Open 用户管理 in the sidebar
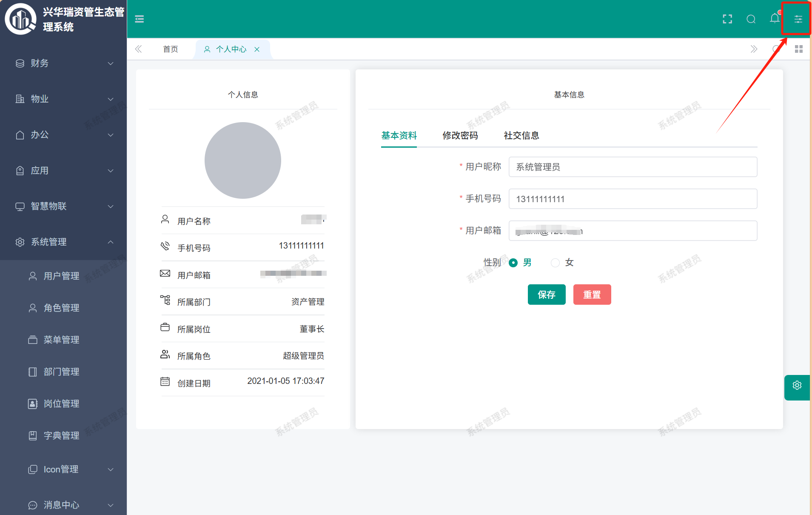The width and height of the screenshot is (812, 515). tap(61, 276)
